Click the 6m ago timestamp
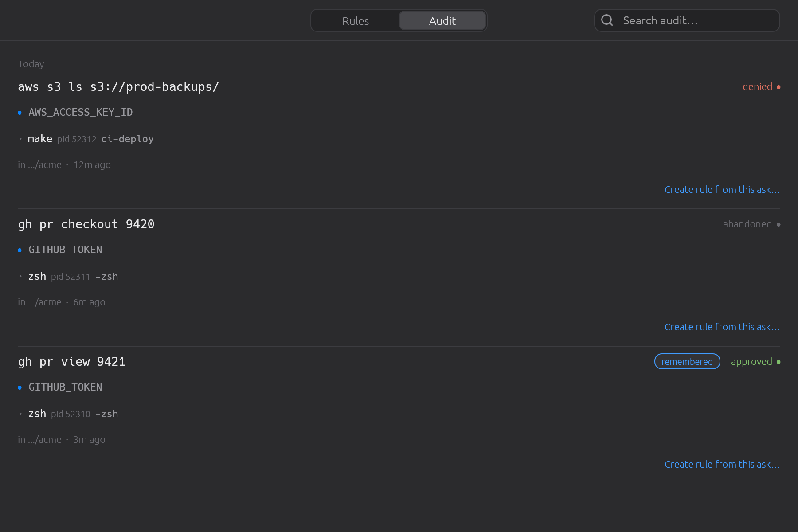 89,302
